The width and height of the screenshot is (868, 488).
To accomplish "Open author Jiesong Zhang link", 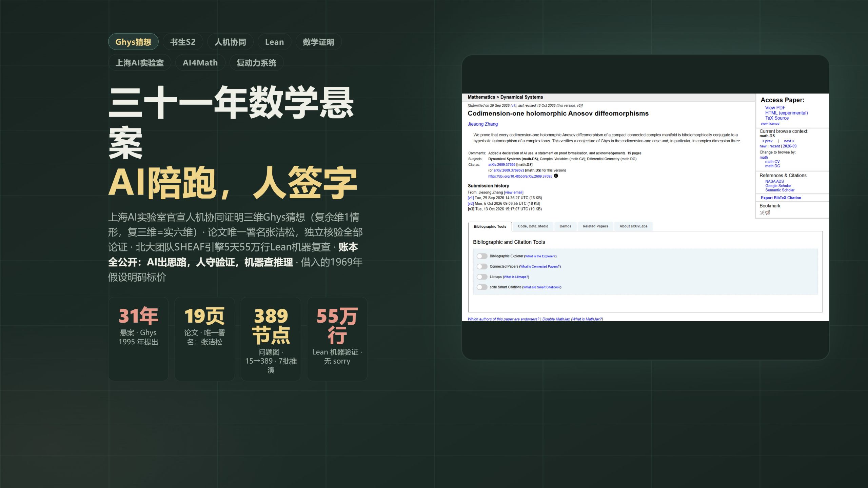I will point(482,124).
